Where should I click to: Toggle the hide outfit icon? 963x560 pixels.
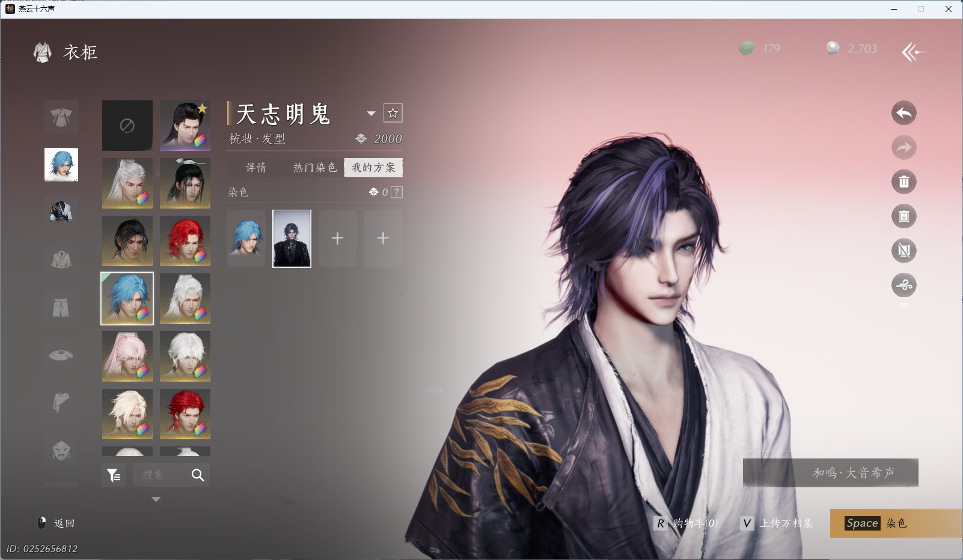pyautogui.click(x=903, y=251)
